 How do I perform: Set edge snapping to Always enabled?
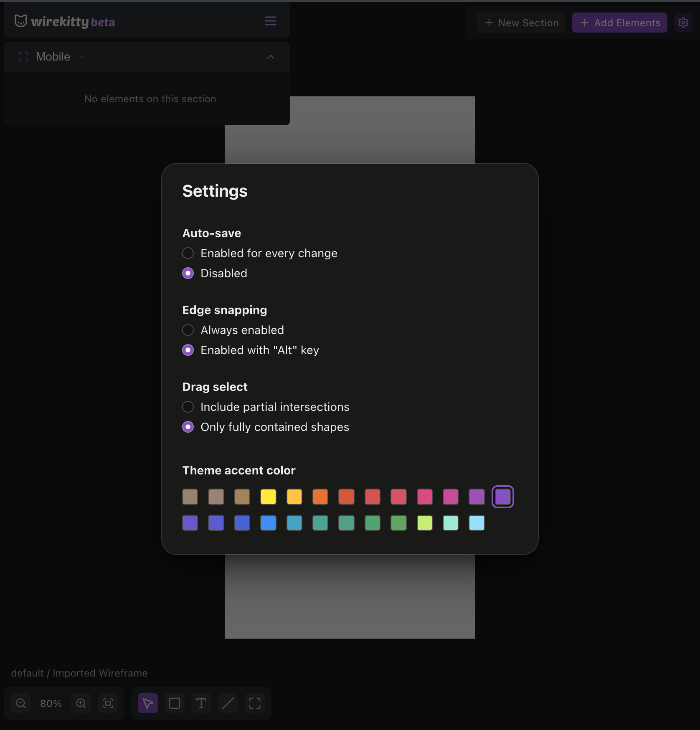188,330
